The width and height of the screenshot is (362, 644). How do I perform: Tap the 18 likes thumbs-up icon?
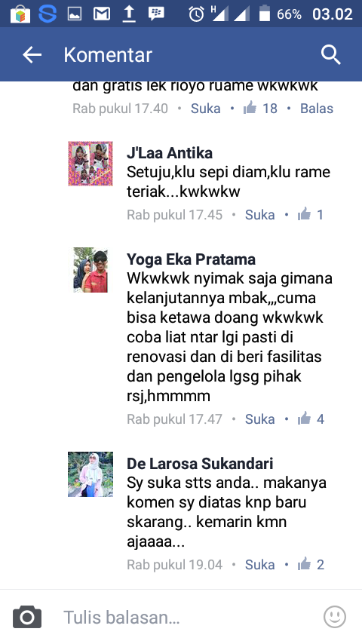250,108
